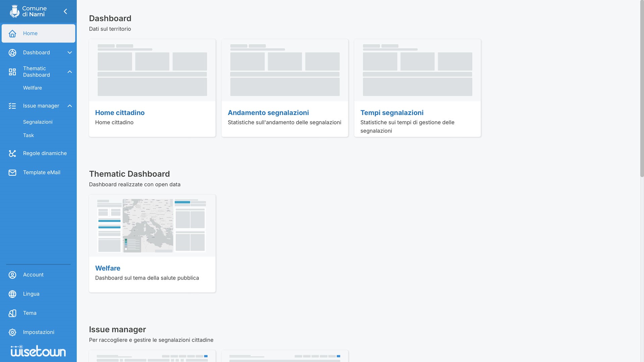The width and height of the screenshot is (644, 362).
Task: Click the page vertical scrollbar
Action: tap(642, 89)
